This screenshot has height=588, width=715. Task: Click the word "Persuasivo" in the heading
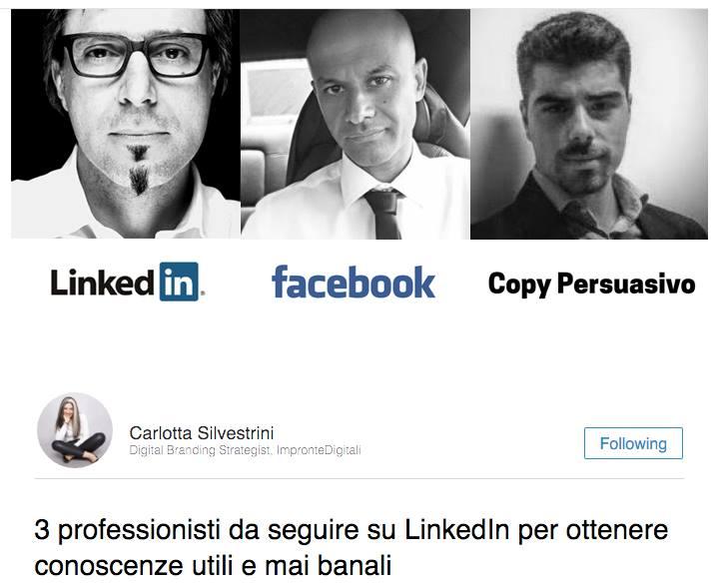pos(626,284)
